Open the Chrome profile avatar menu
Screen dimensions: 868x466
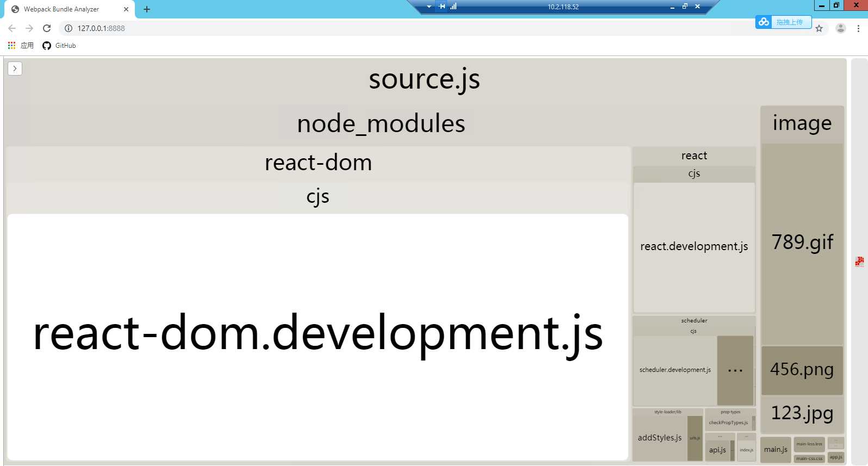coord(841,28)
